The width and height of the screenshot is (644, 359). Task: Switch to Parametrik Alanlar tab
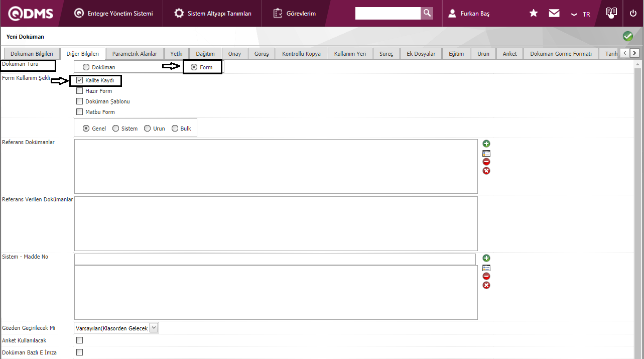pos(135,54)
